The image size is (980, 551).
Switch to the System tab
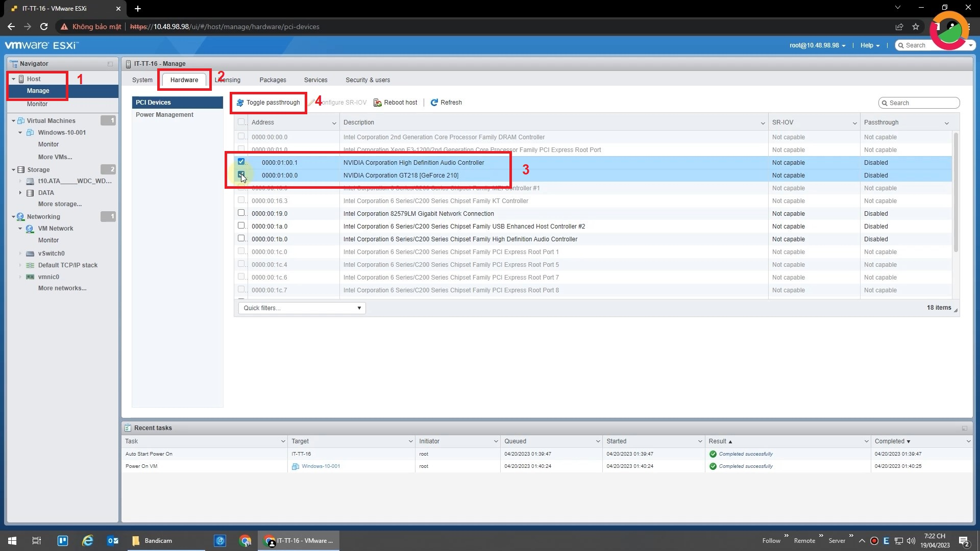coord(142,80)
